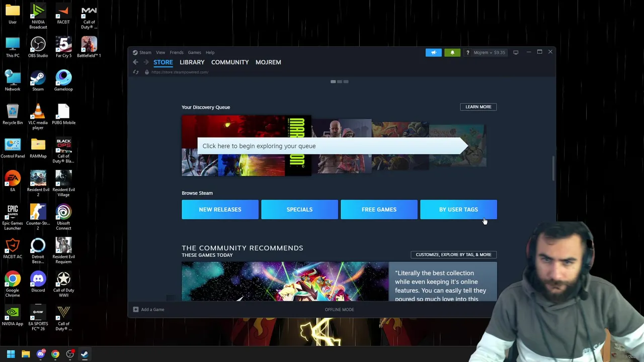Select the Epic Games Launcher desktop icon
The image size is (644, 362).
click(x=13, y=218)
